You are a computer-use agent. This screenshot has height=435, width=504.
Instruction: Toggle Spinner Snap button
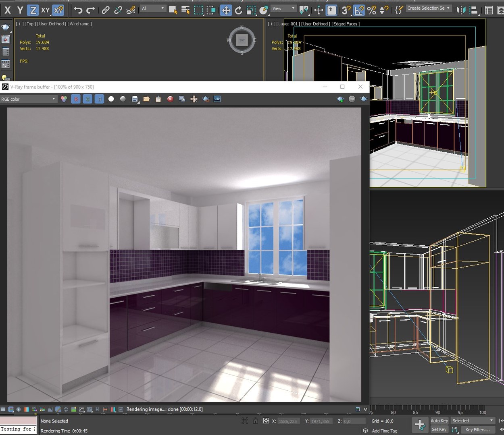pos(384,10)
